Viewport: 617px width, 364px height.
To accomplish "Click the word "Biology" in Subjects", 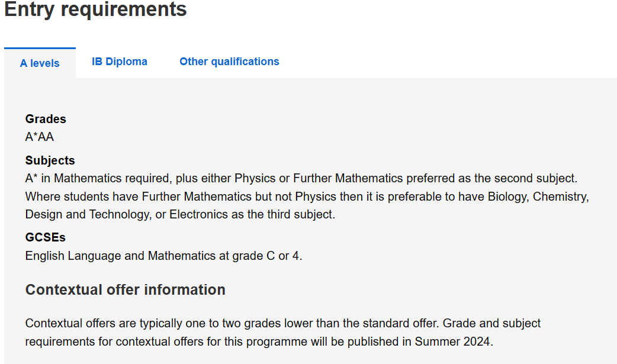I will coord(507,197).
